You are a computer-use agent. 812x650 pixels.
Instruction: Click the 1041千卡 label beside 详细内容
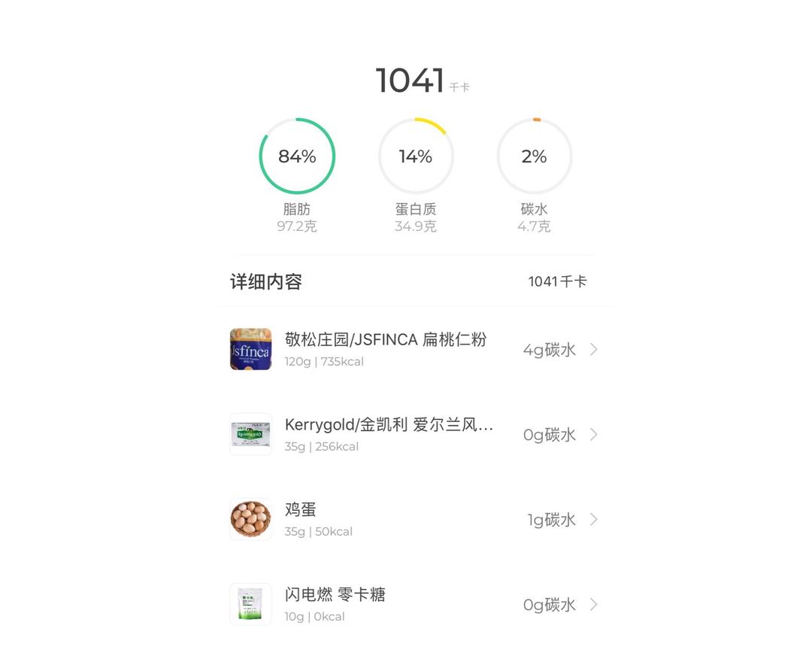[x=558, y=281]
